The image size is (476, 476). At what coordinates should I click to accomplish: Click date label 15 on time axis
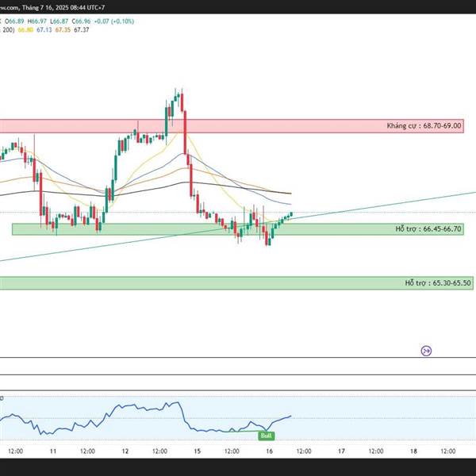tap(198, 451)
